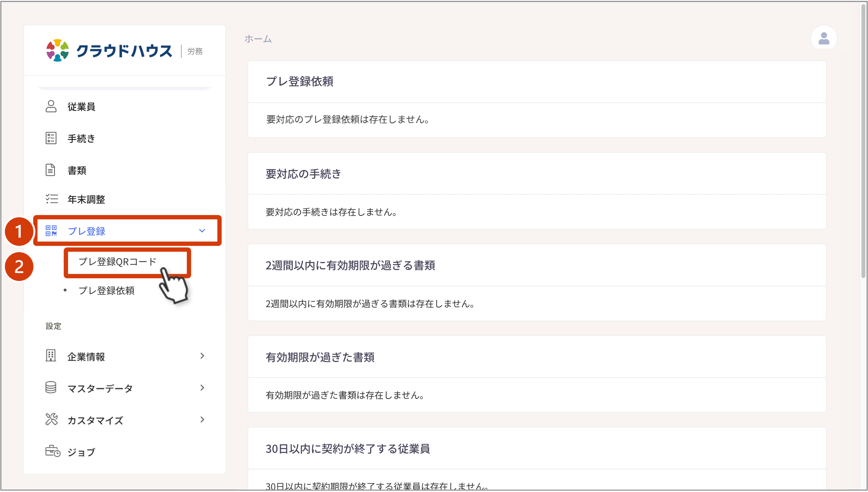This screenshot has width=868, height=492.
Task: Collapse the プレ登録 section chevron
Action: (202, 231)
